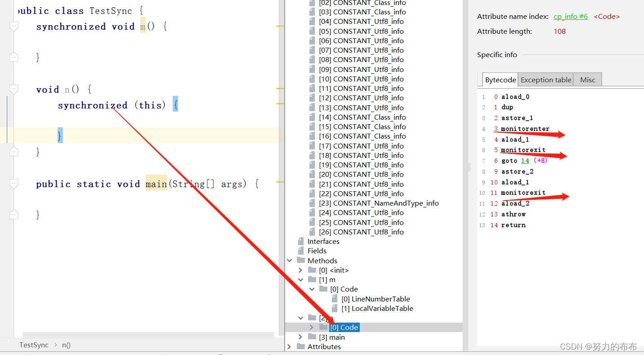Select [26] CONSTANT_Utf8_info entry
644x355 pixels.
pos(361,232)
